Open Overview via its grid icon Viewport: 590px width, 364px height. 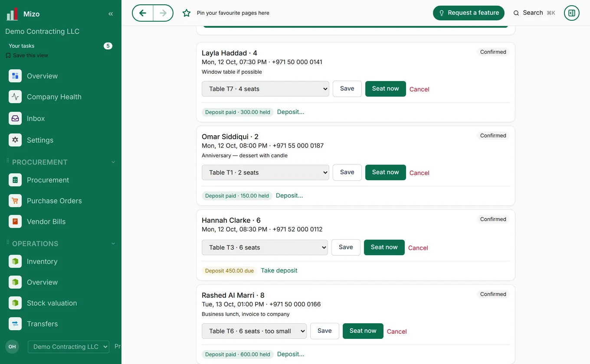pyautogui.click(x=15, y=76)
